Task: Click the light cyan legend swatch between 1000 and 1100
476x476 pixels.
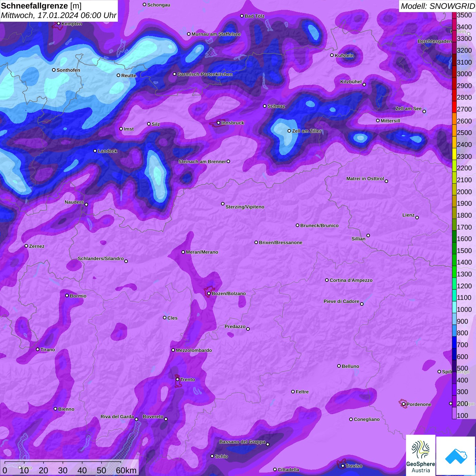Action: 454,307
